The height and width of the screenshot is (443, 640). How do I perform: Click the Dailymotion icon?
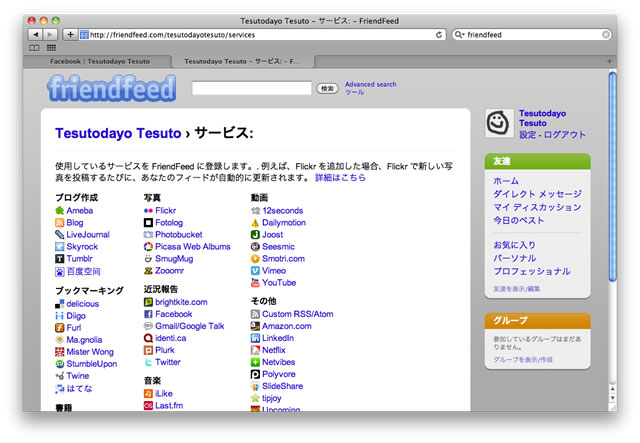click(x=255, y=223)
